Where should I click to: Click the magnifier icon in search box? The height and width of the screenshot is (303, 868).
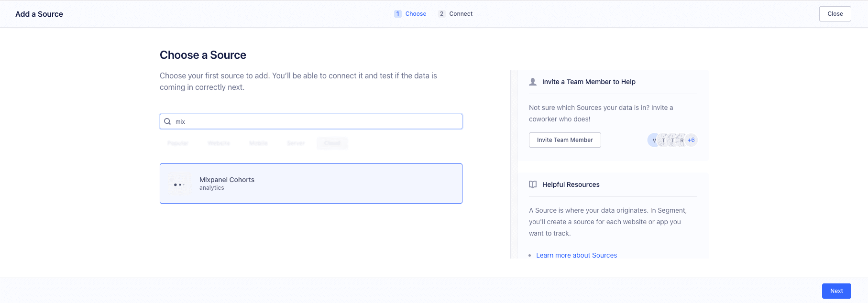167,121
